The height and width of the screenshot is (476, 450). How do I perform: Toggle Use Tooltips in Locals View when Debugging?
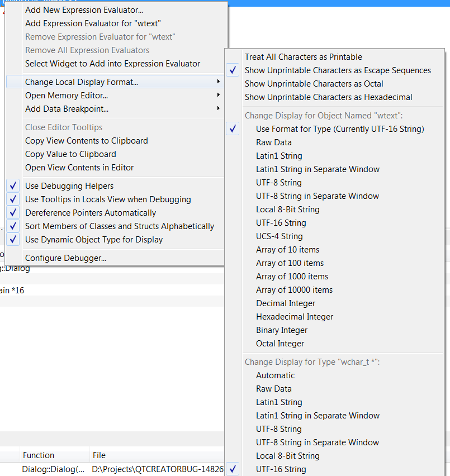[x=108, y=199]
